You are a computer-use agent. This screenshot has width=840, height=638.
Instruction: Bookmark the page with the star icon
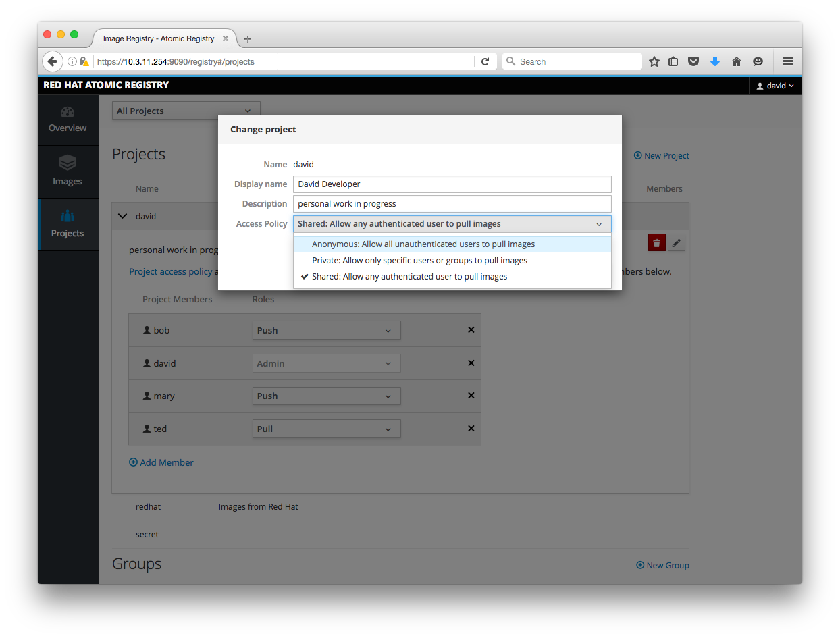[x=654, y=61]
